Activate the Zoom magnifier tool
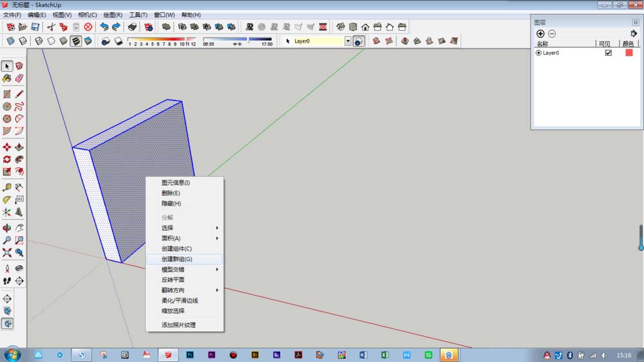Screen dimensions: 644x362 [x=7, y=240]
